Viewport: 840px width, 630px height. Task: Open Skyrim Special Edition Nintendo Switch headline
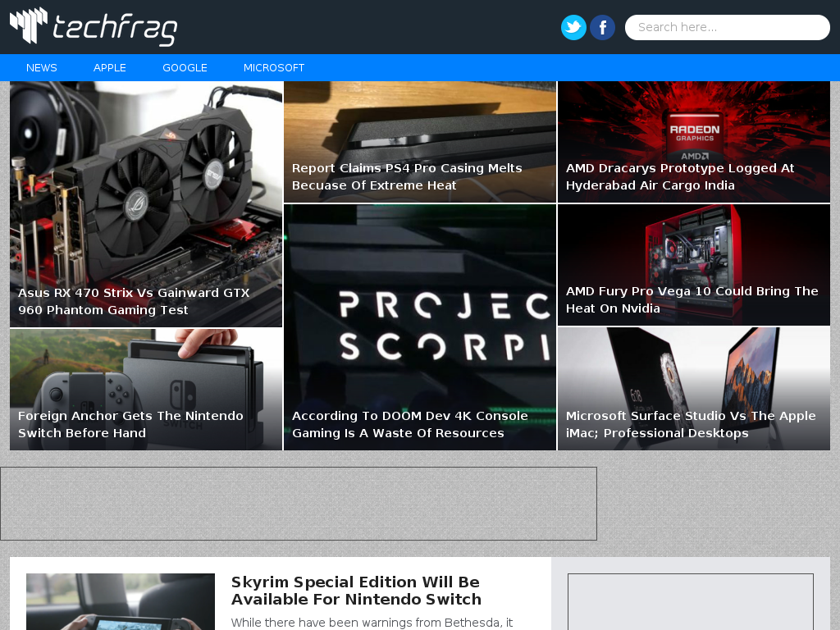(356, 591)
